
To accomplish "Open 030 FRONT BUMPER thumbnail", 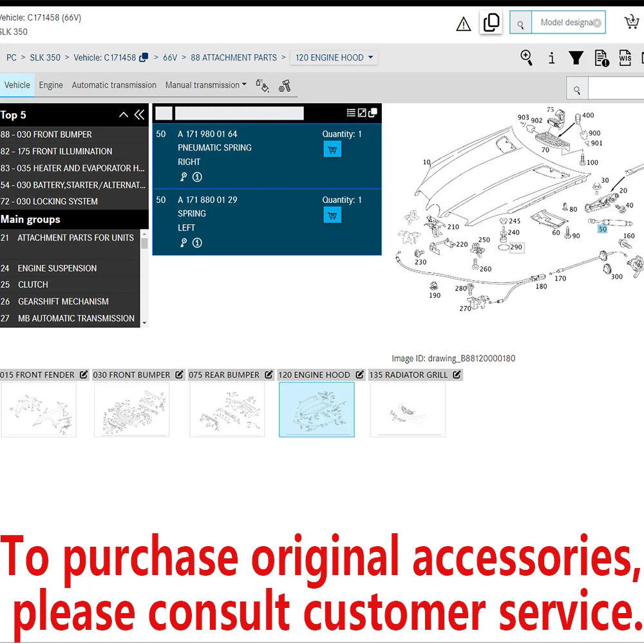I will point(131,410).
